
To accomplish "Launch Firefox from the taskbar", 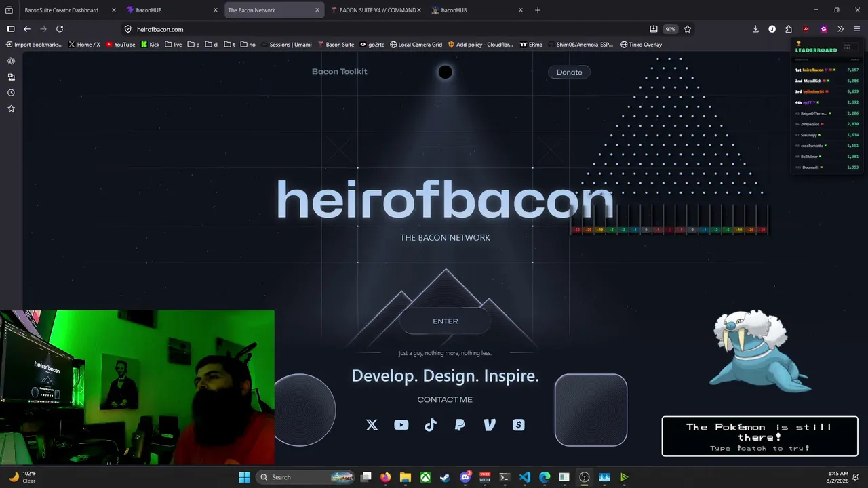I will (x=386, y=477).
